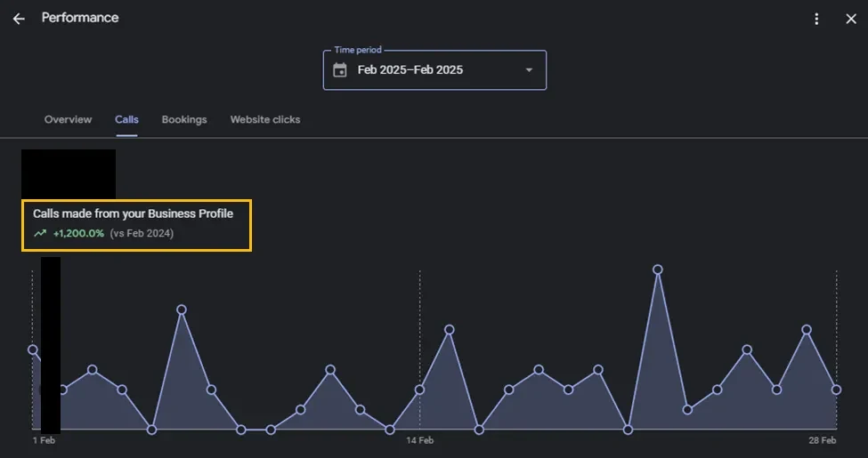Image resolution: width=868 pixels, height=458 pixels.
Task: Go back using the left arrow icon
Action: point(19,19)
